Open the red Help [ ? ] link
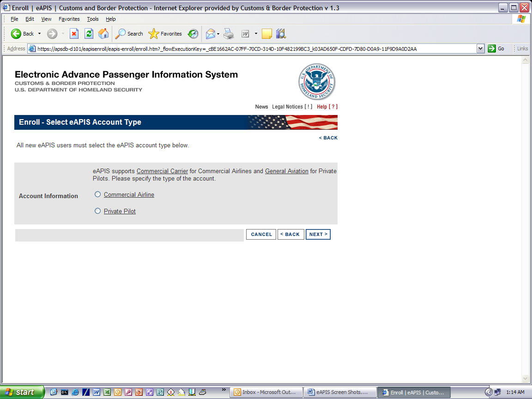 327,107
